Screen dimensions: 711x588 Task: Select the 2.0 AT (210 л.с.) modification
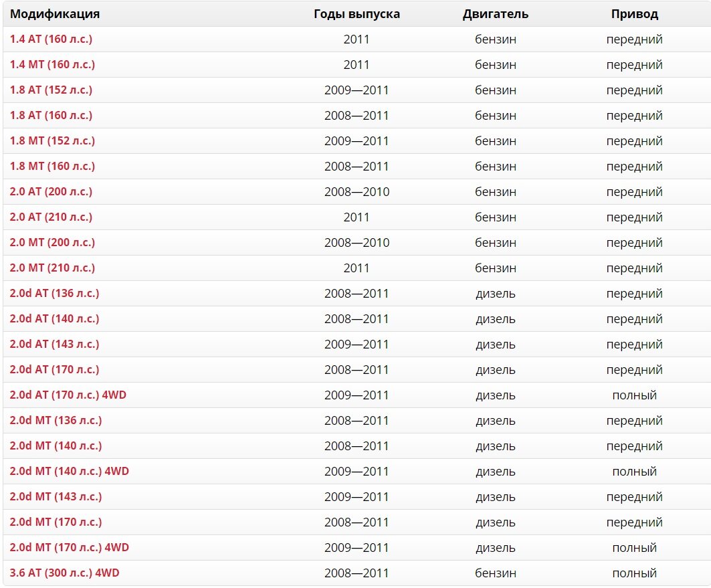[x=51, y=217]
